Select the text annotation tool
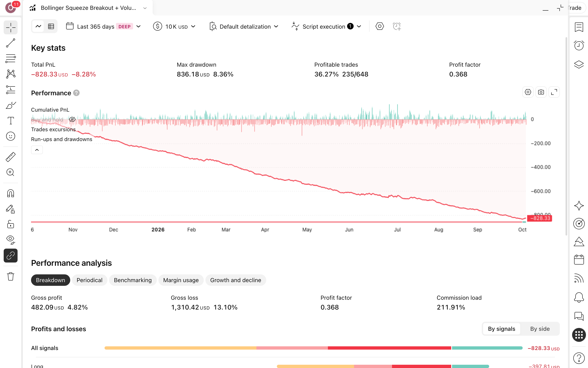Screen dimensions: 588x368 [x=11, y=121]
